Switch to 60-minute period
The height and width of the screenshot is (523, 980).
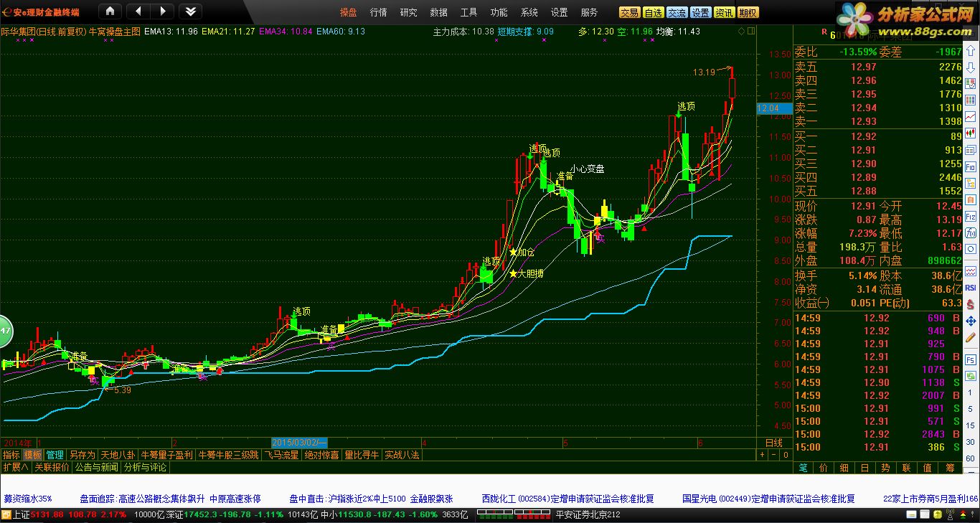tap(971, 459)
